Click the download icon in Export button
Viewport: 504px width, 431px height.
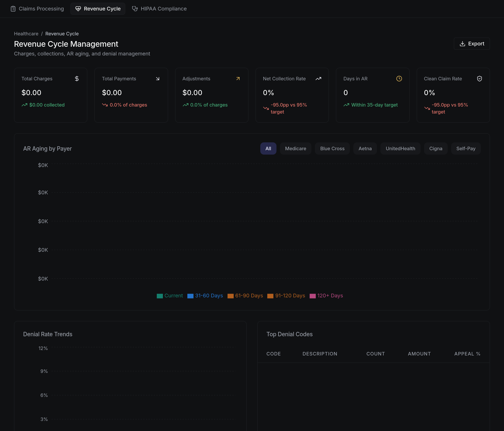click(x=463, y=44)
